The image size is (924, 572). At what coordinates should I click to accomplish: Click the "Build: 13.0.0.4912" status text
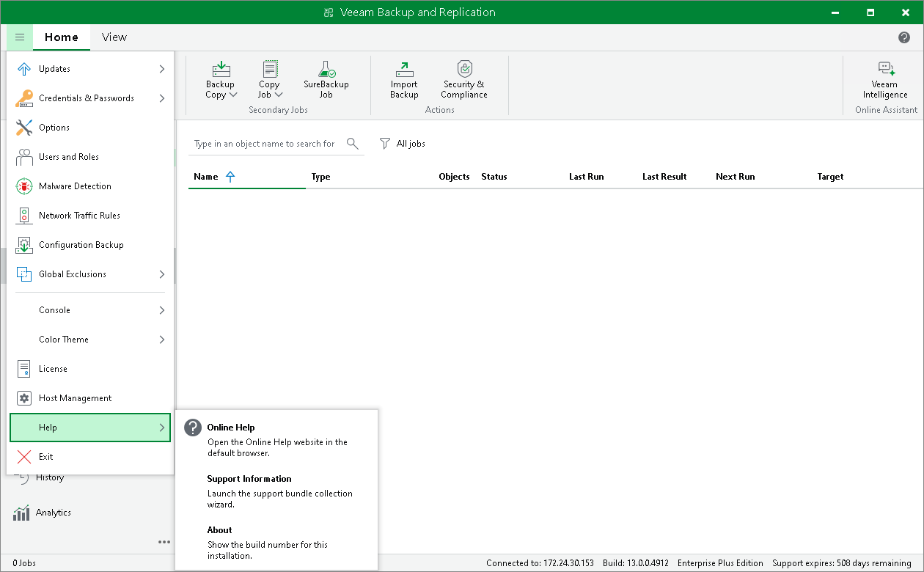[x=636, y=563]
